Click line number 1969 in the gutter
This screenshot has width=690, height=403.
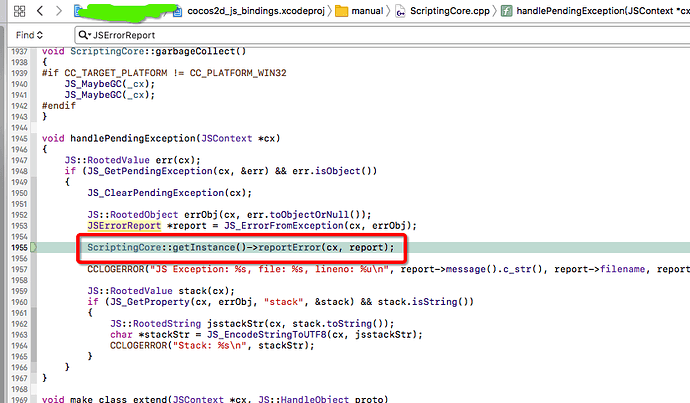pyautogui.click(x=19, y=399)
